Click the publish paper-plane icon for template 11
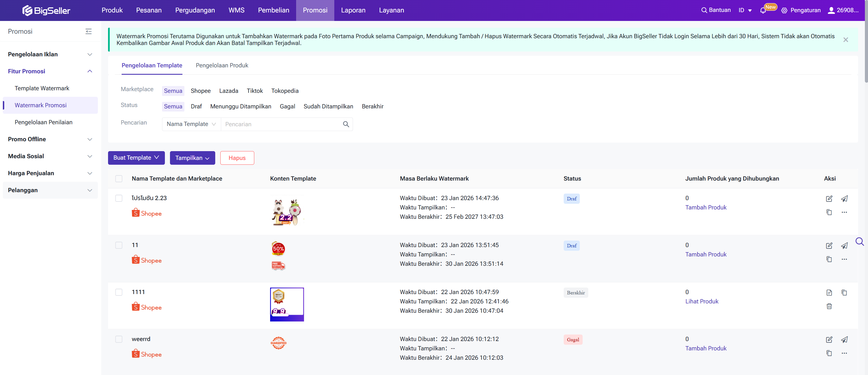 (844, 246)
